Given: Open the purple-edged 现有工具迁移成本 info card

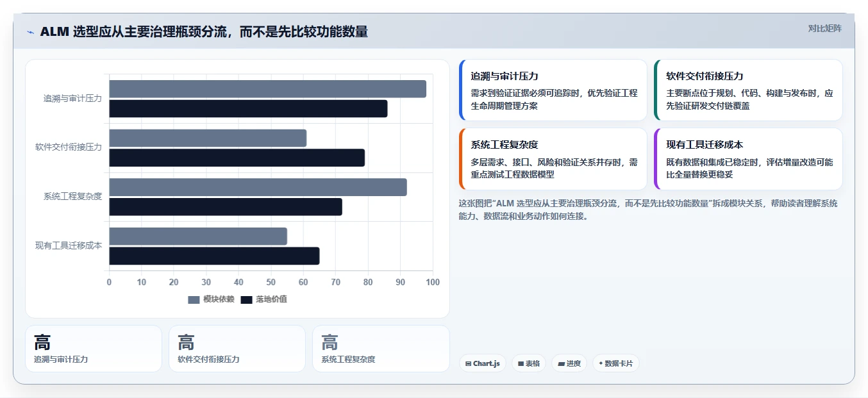Looking at the screenshot, I should point(748,159).
